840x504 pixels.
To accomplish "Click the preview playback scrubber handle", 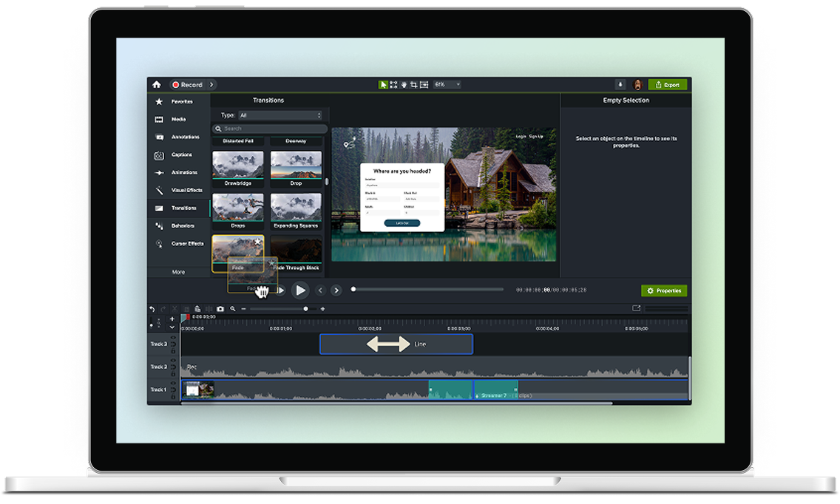I will pos(353,289).
